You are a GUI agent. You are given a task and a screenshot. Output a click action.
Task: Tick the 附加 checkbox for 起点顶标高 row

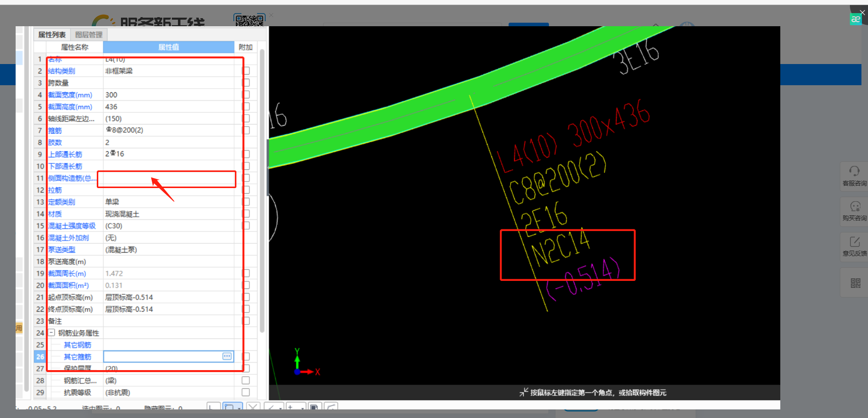pyautogui.click(x=245, y=297)
